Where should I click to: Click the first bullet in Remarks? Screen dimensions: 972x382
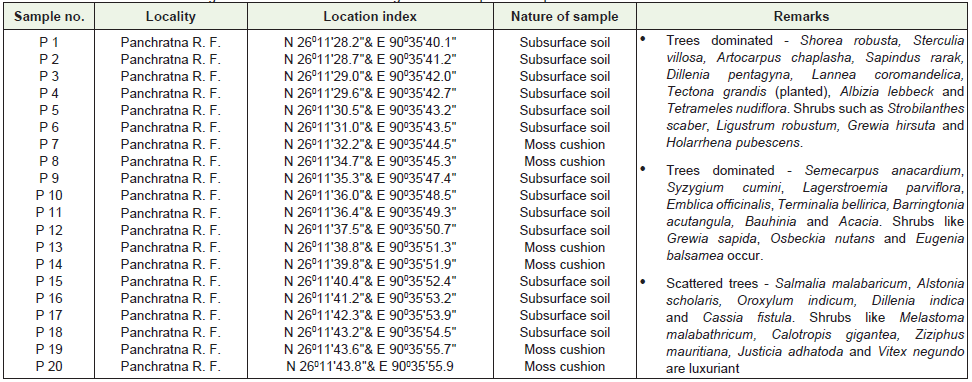[x=643, y=39]
